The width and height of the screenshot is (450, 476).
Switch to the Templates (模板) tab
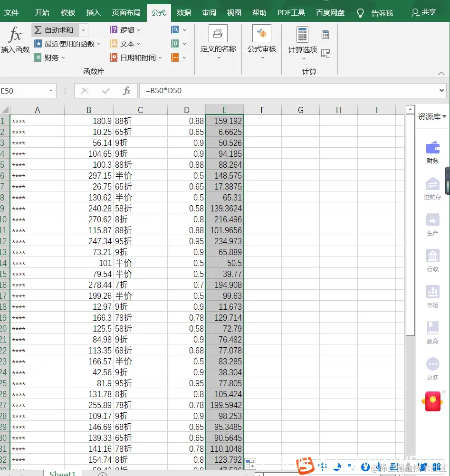point(67,13)
